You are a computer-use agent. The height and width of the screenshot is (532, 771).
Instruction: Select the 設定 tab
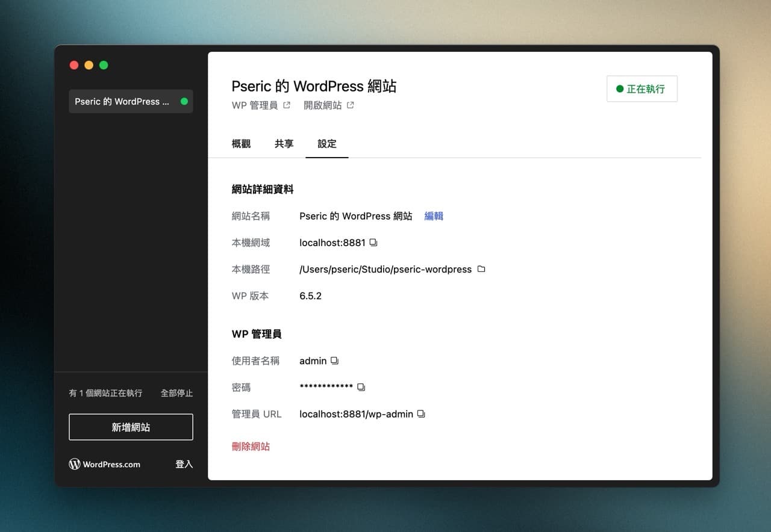pyautogui.click(x=327, y=144)
